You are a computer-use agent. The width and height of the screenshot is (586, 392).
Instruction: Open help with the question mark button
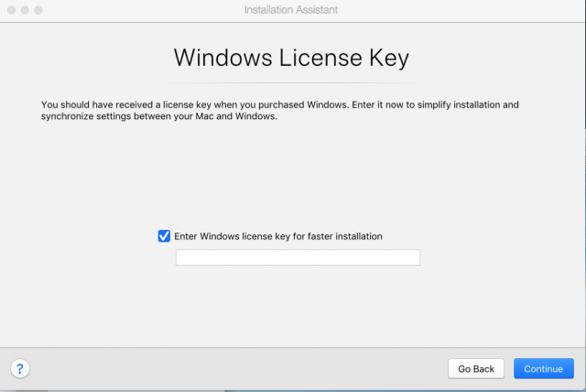coord(20,369)
